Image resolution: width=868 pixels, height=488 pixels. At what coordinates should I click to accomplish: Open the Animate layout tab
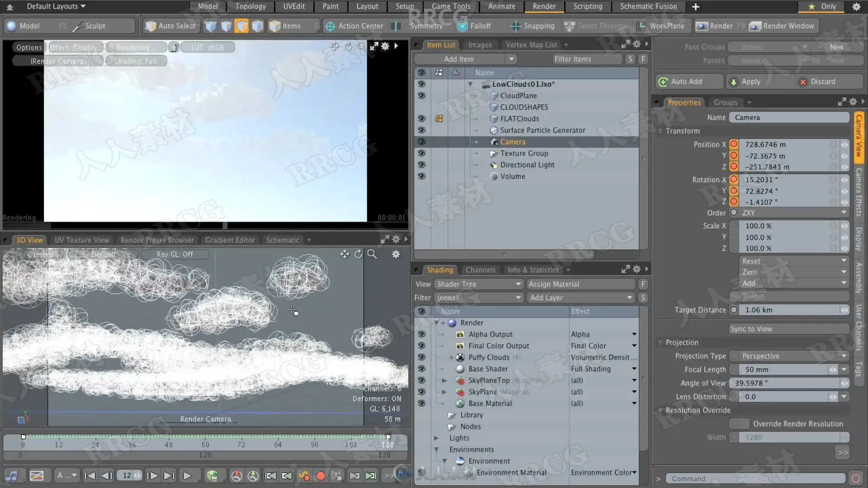(501, 6)
